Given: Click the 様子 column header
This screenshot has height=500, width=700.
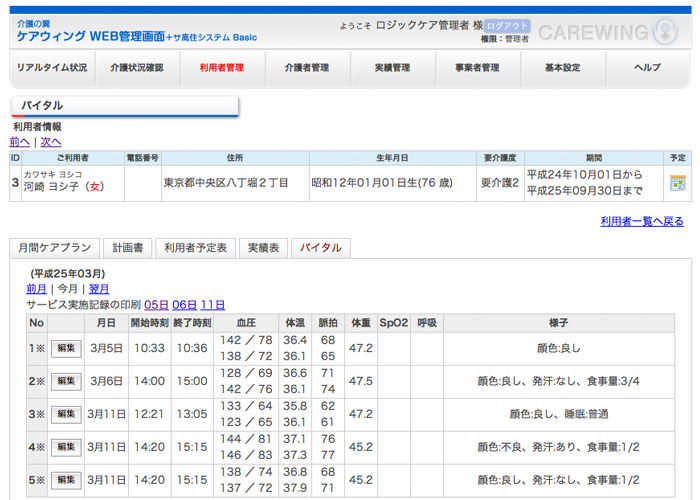Looking at the screenshot, I should [x=559, y=323].
